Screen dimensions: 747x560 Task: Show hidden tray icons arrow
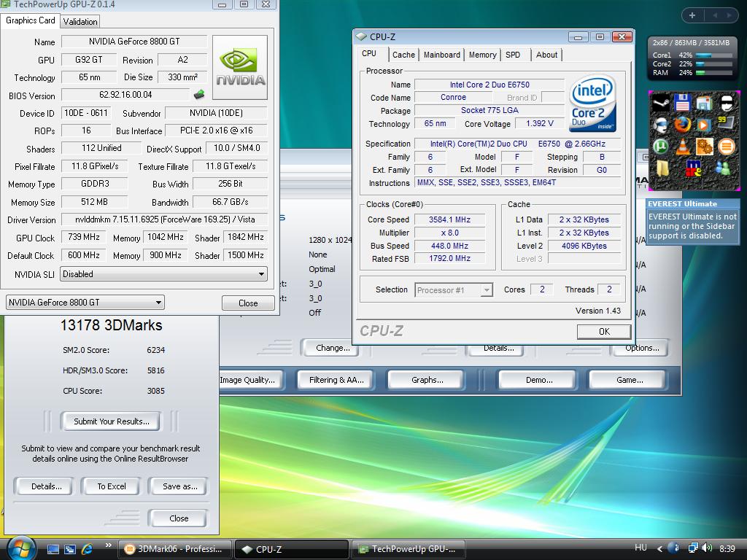pos(659,548)
